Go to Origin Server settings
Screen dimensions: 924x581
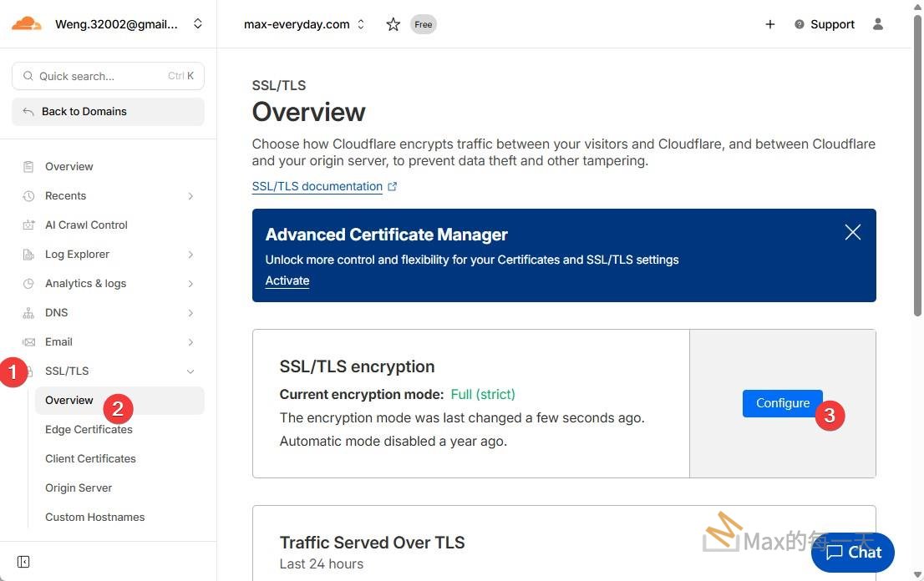click(x=79, y=488)
